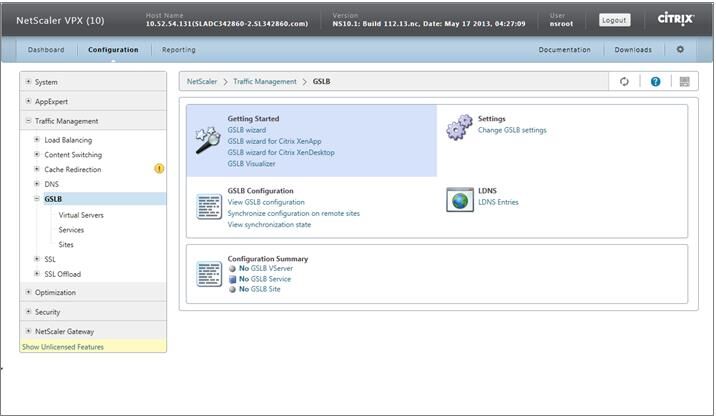The width and height of the screenshot is (716, 416).
Task: Select the DNS tree item
Action: tap(52, 184)
